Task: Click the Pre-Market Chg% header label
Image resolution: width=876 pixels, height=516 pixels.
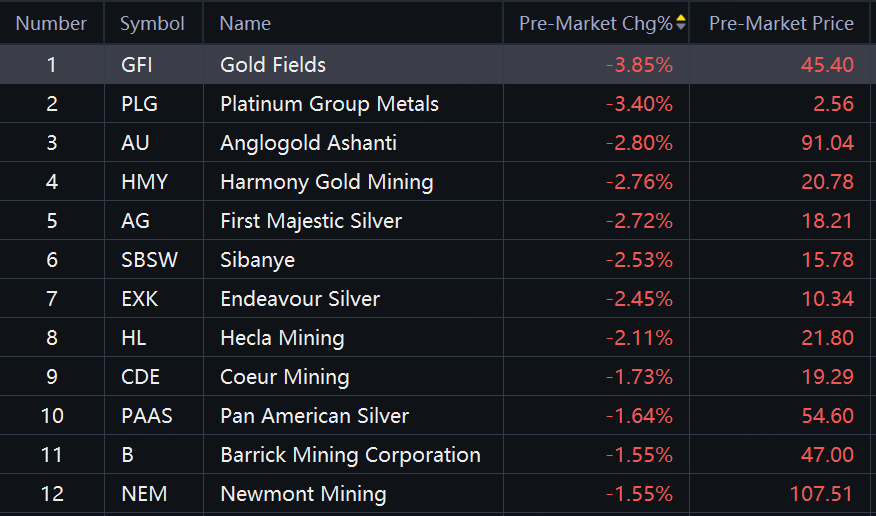Action: click(x=596, y=23)
